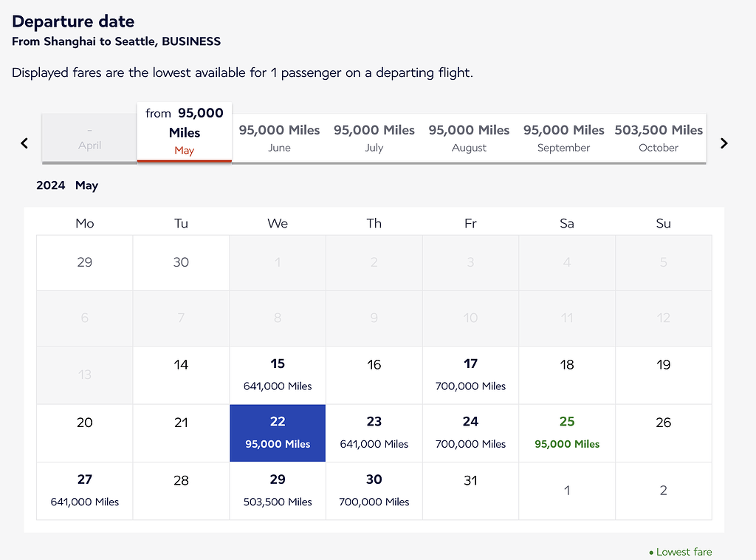Select May 23 departure date
Viewport: 756px width, 560px height.
[x=374, y=433]
